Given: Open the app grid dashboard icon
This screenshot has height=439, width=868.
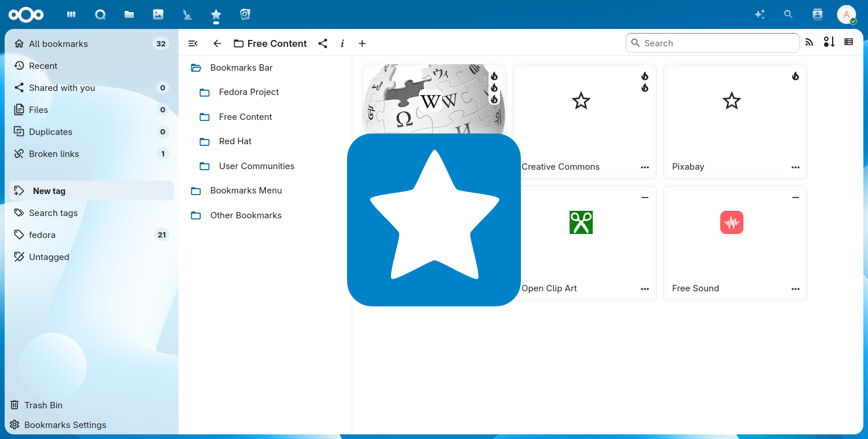Looking at the screenshot, I should [71, 14].
